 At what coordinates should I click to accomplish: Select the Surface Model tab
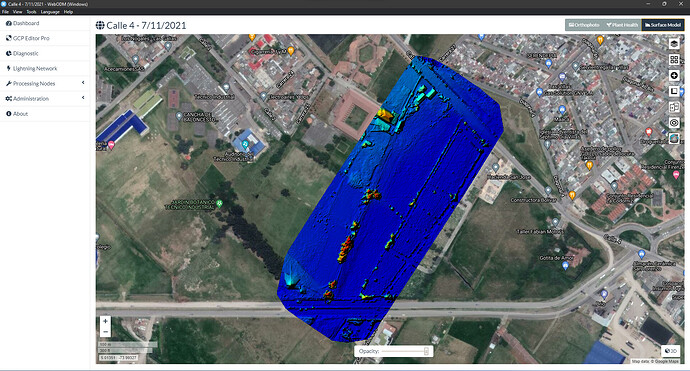662,25
